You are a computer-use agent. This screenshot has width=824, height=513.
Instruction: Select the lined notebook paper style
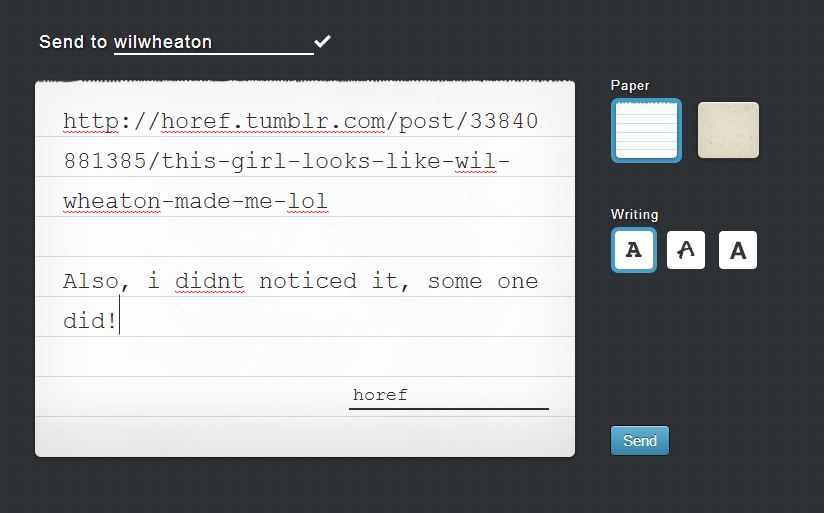[646, 130]
